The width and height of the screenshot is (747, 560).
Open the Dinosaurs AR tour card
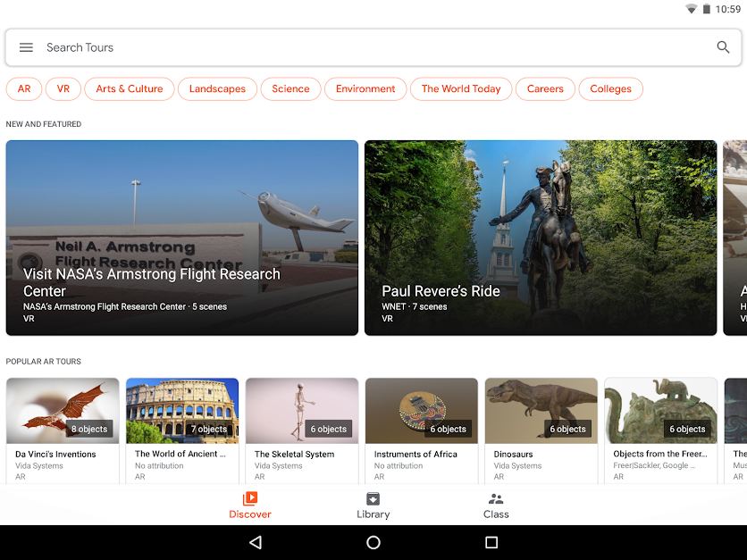pos(541,431)
